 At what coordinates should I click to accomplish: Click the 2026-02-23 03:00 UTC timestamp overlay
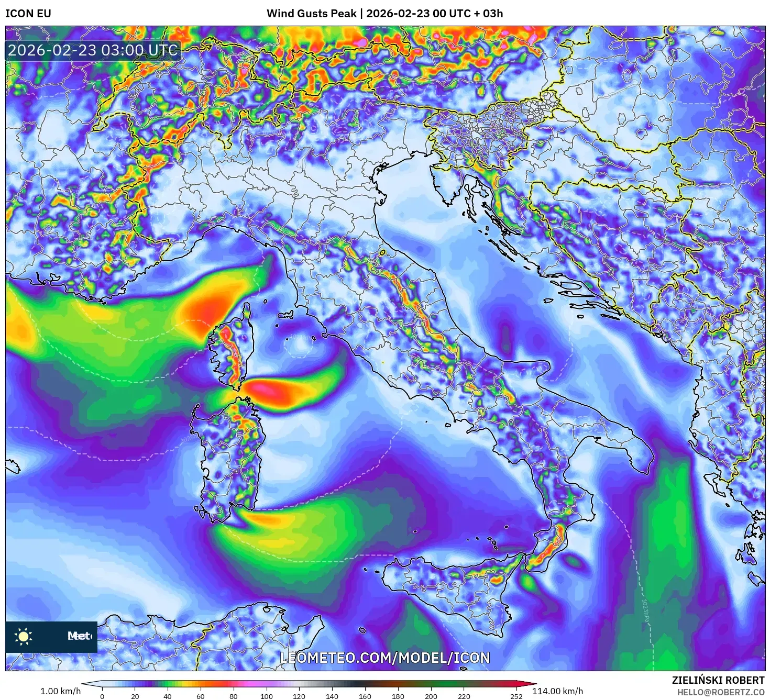(93, 50)
